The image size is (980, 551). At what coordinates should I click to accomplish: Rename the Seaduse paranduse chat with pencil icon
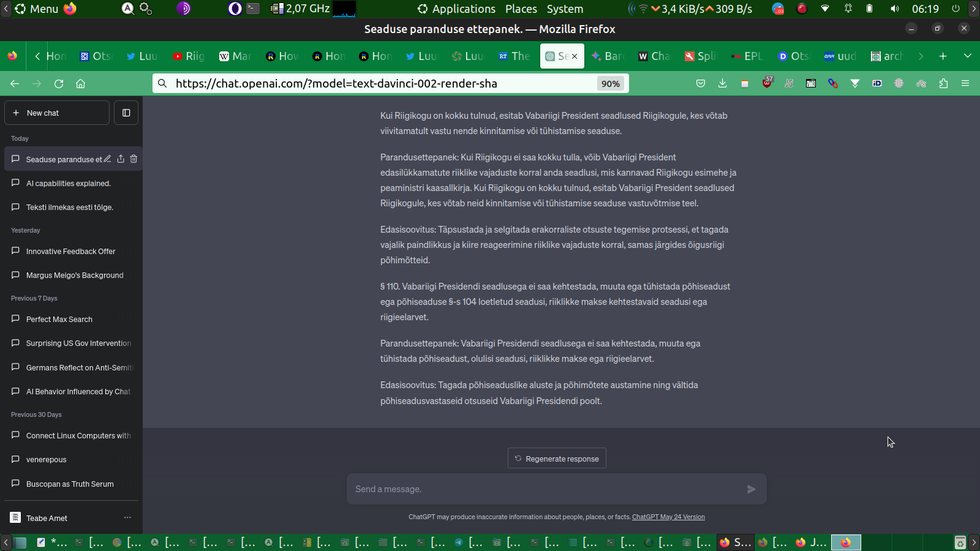point(108,159)
